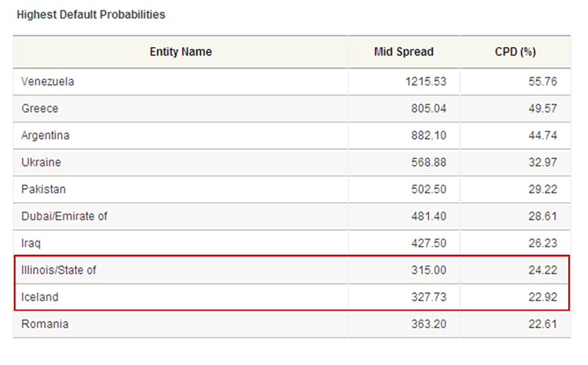Click the Iceland entity name
This screenshot has height=365, width=588.
(40, 297)
